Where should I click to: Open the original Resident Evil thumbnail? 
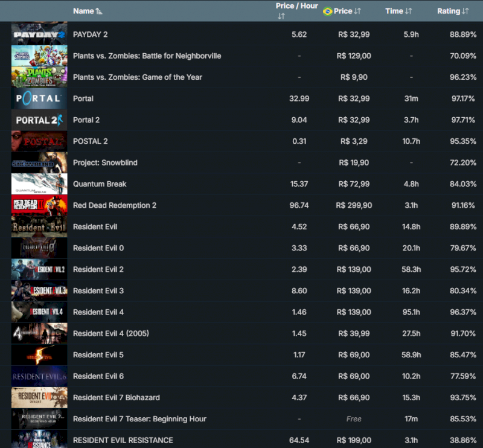(39, 226)
